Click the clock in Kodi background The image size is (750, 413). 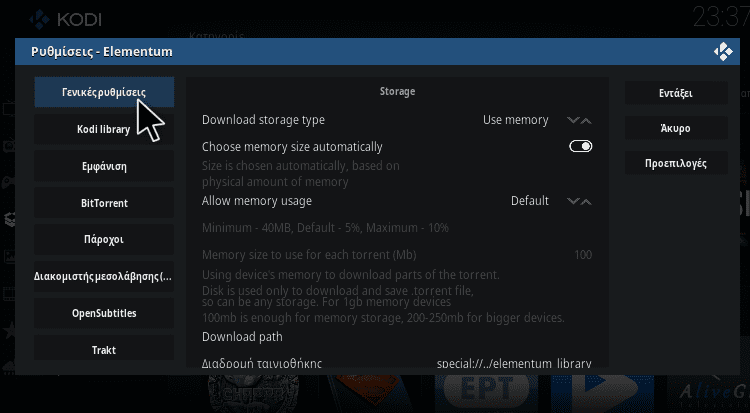[721, 17]
